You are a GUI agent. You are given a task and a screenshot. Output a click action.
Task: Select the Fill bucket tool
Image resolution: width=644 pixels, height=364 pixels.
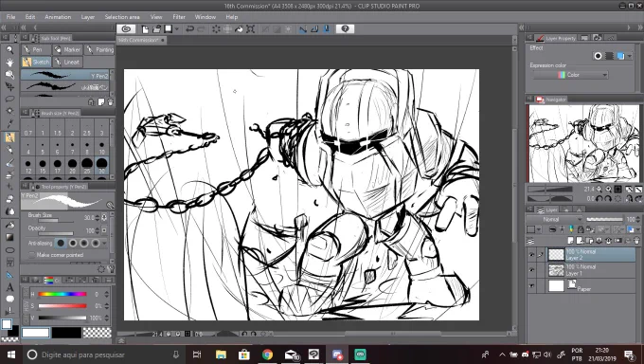point(9,225)
